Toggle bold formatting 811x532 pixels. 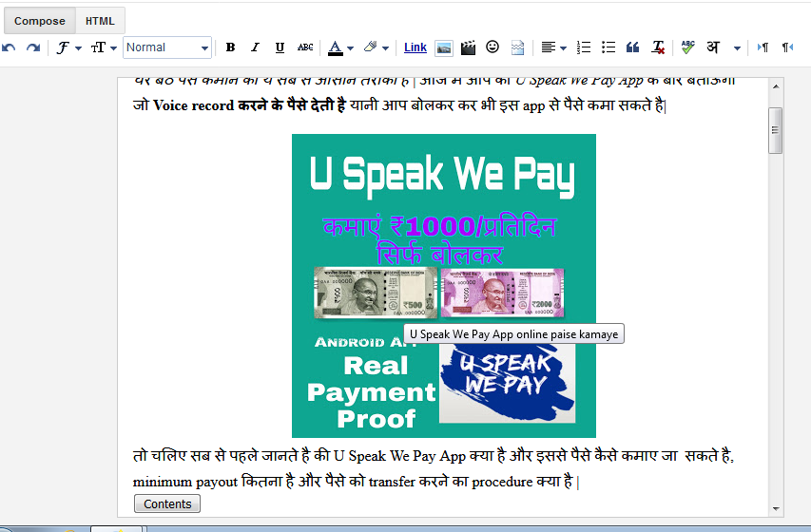(x=231, y=47)
